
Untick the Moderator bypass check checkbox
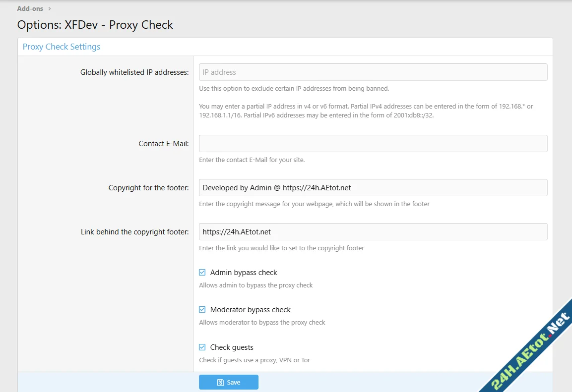click(x=202, y=310)
